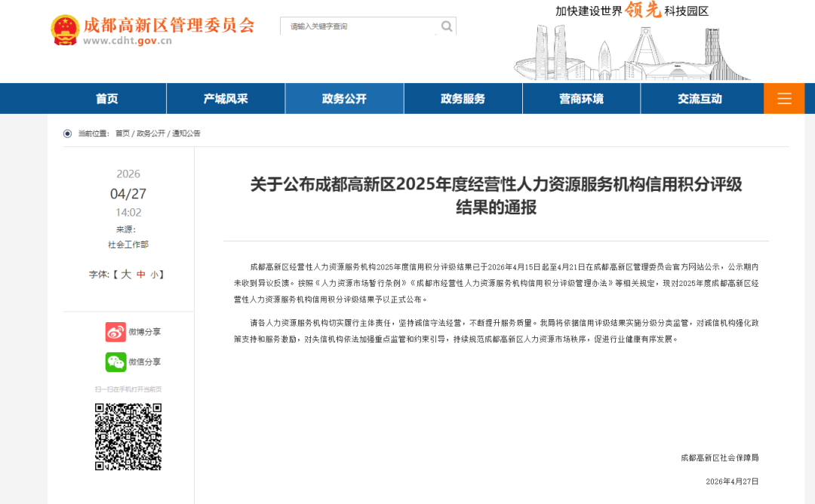The image size is (815, 504).
Task: Open the orange hamburger menu
Action: coord(784,98)
